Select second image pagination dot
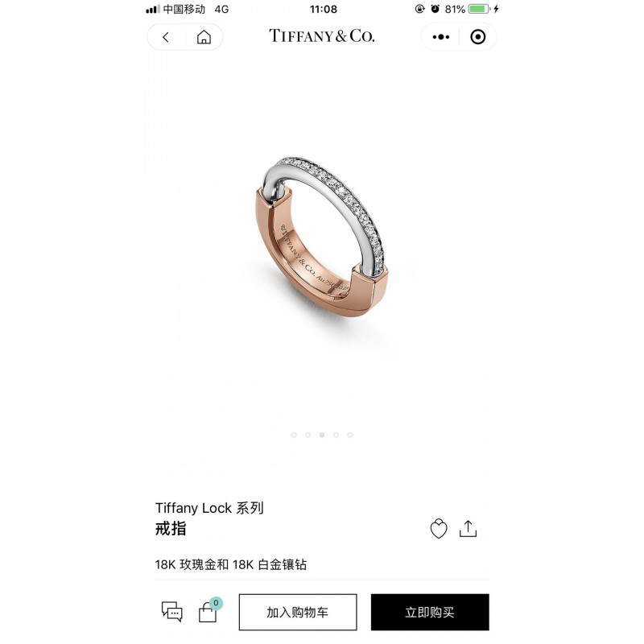 pos(308,435)
